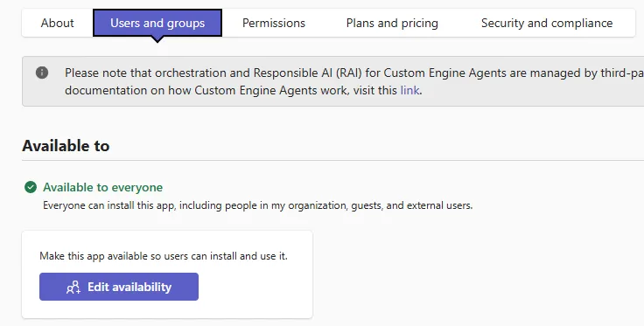
Task: Select the Users and groups tab
Action: pyautogui.click(x=157, y=23)
